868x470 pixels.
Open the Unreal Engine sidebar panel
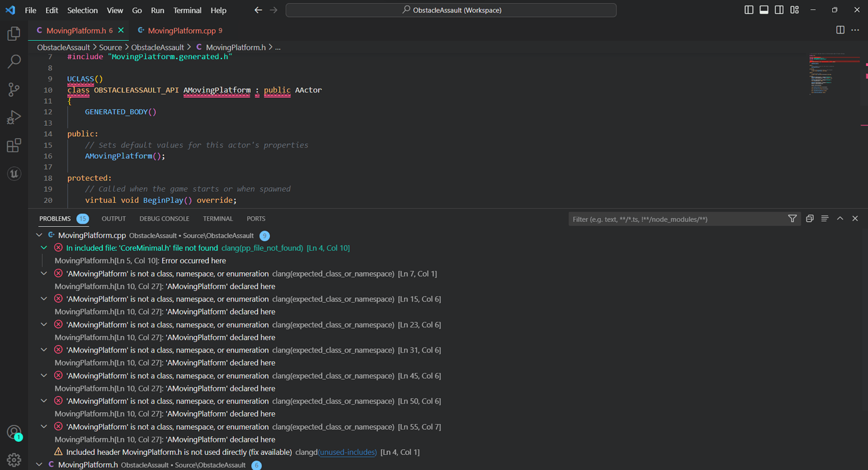point(14,173)
